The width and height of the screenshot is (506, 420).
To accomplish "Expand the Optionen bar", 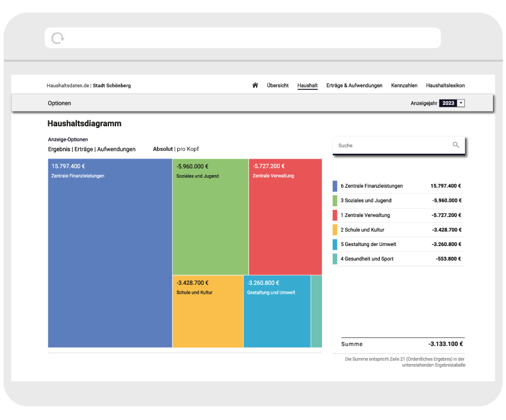I will point(60,103).
